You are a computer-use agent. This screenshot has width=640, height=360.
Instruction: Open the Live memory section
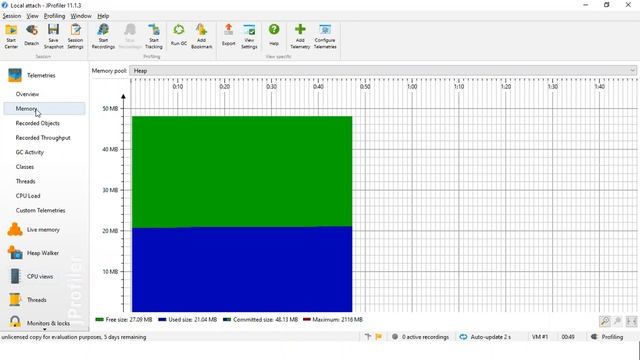tap(43, 230)
